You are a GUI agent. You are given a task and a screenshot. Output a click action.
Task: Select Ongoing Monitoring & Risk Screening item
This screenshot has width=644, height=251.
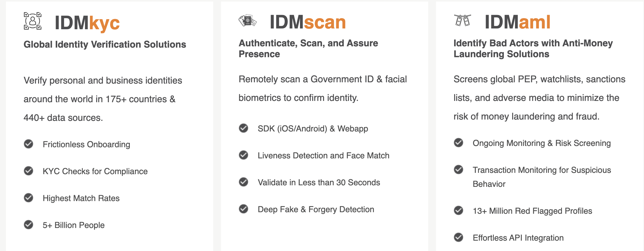[x=541, y=143]
